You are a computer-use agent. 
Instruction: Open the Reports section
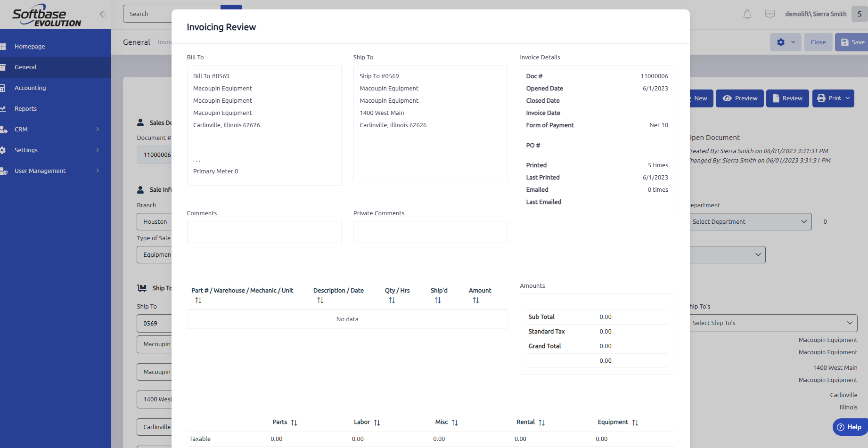tap(26, 108)
